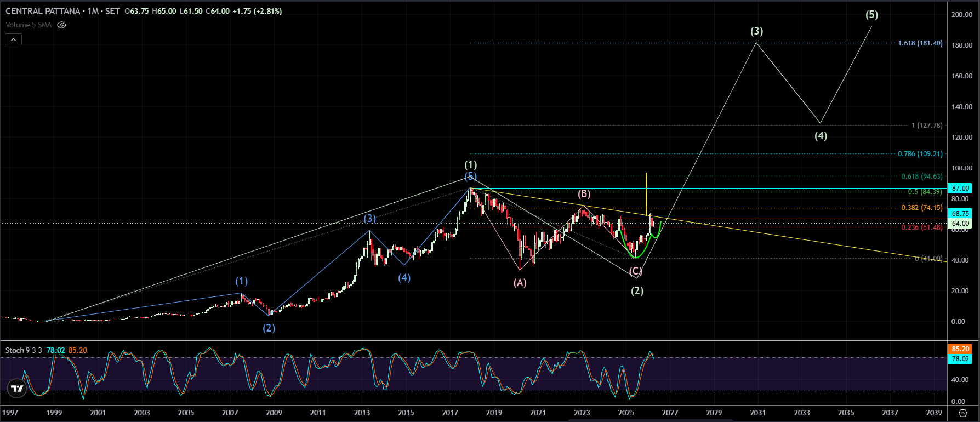Click the cyan 78.02 Stoch scale tag

pyautogui.click(x=960, y=358)
